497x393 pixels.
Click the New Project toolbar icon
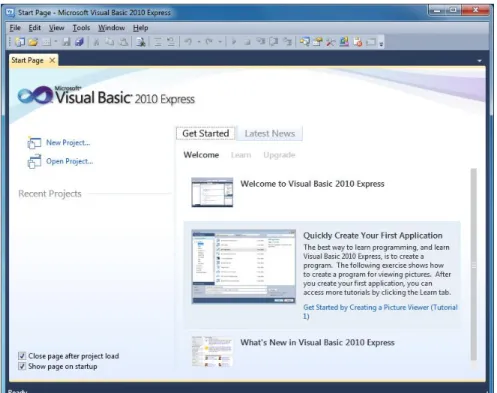click(20, 42)
